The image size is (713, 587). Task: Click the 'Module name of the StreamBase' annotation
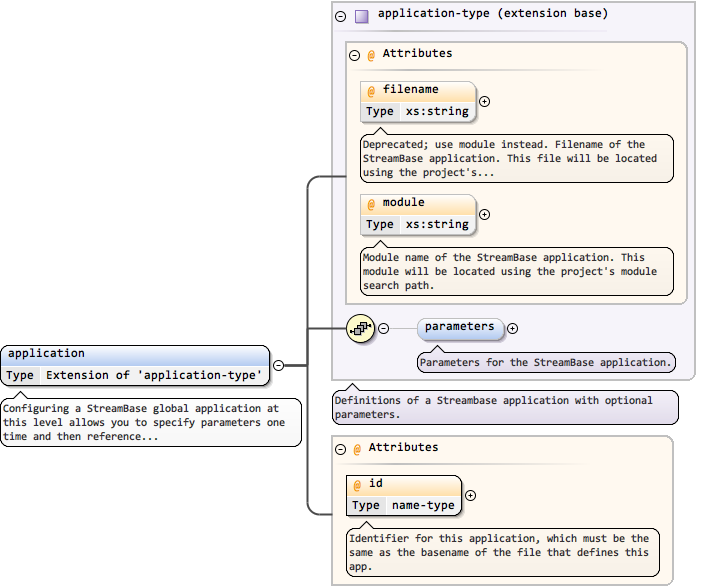[x=517, y=271]
